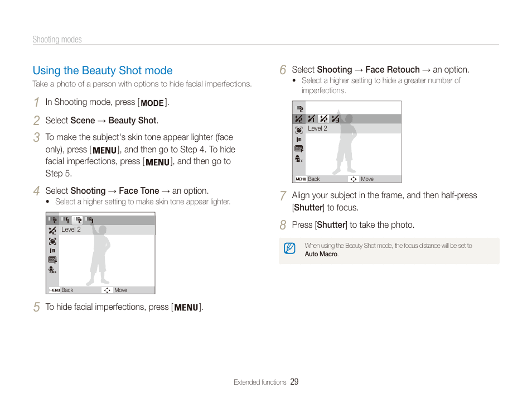Open photo size icon in left screen sidebar
532x402 pixels.
pyautogui.click(x=52, y=251)
